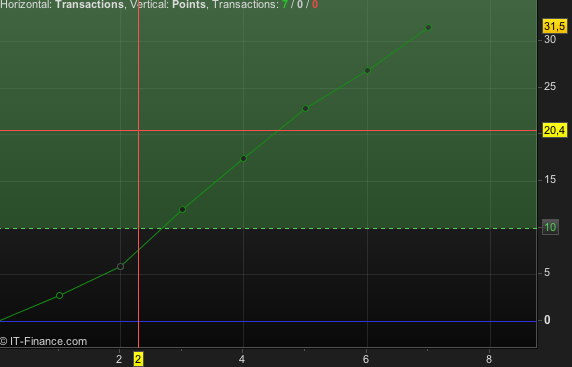Click the 15 tick on vertical axis
Image resolution: width=572 pixels, height=367 pixels.
pos(550,179)
